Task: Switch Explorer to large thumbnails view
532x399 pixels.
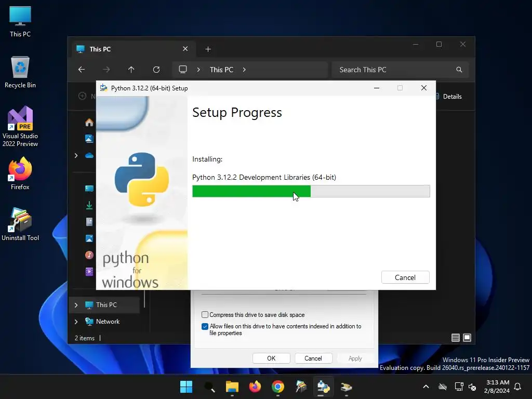Action: pyautogui.click(x=467, y=338)
